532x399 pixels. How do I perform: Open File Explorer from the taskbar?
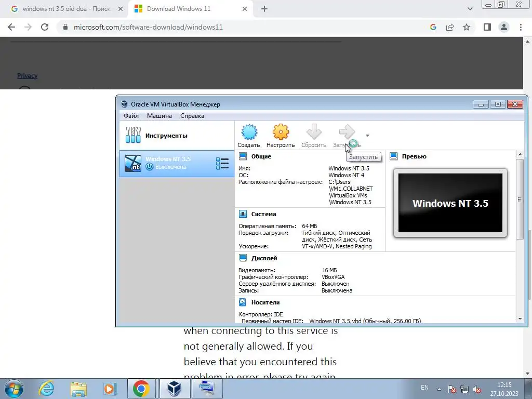click(78, 389)
